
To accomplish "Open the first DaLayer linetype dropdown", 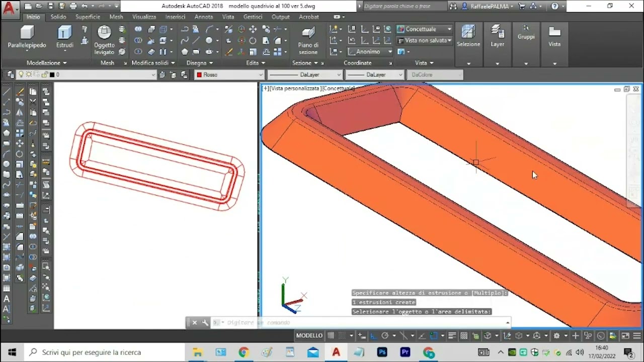I will (305, 74).
